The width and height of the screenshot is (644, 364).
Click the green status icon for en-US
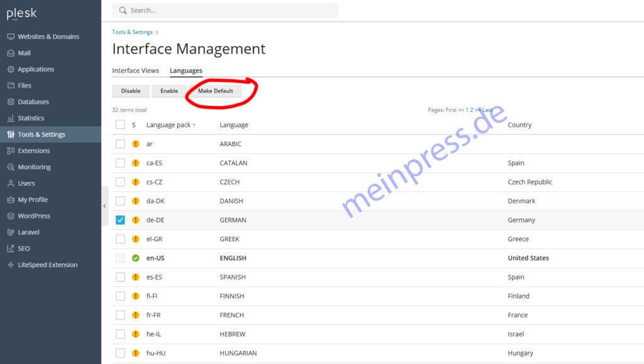point(135,258)
